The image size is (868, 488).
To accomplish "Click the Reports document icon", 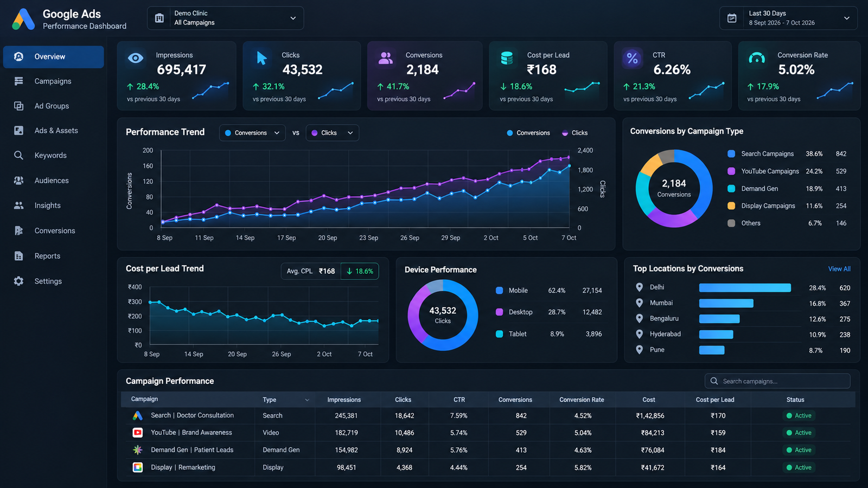I will point(18,256).
